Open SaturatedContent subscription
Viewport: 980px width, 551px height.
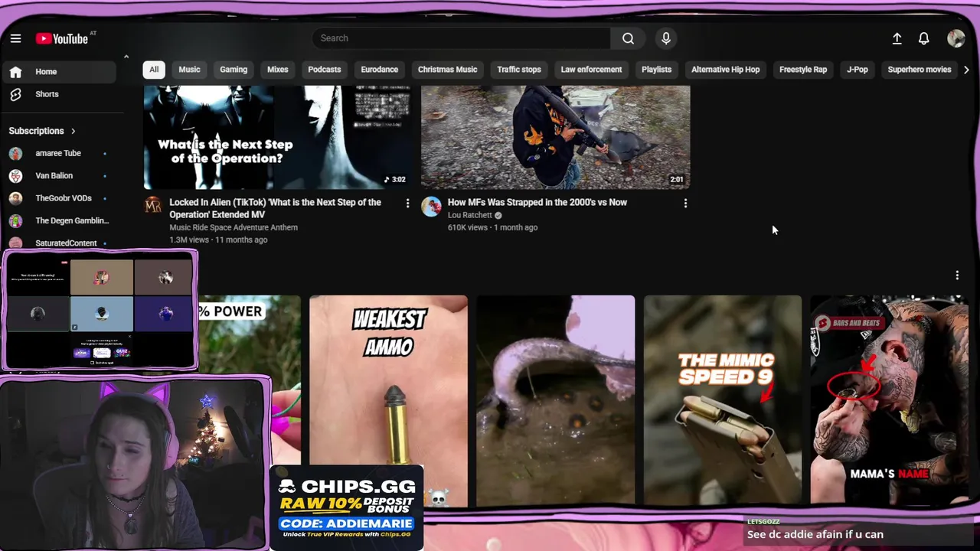[x=59, y=242]
